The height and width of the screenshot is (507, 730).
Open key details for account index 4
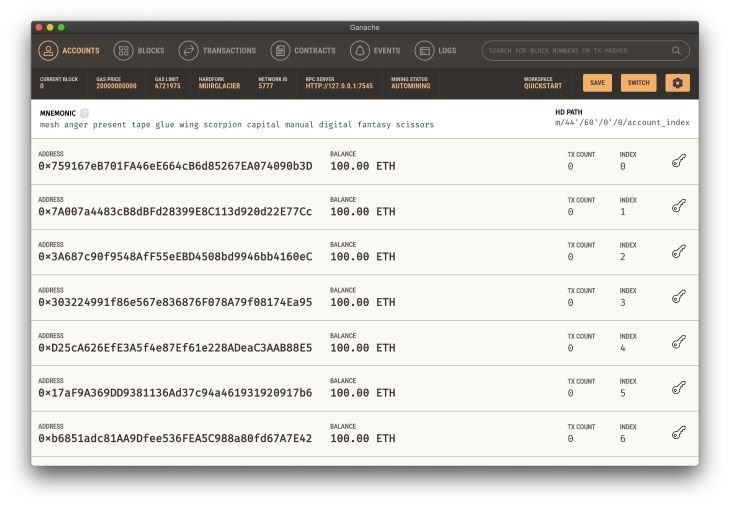pos(678,342)
